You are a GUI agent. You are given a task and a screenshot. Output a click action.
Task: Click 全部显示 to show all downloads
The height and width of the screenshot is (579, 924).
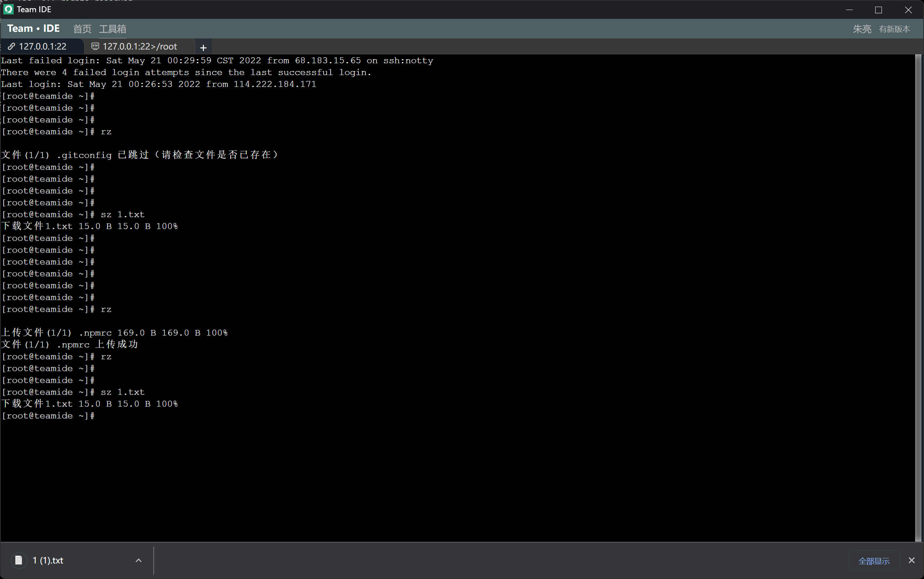coord(874,561)
